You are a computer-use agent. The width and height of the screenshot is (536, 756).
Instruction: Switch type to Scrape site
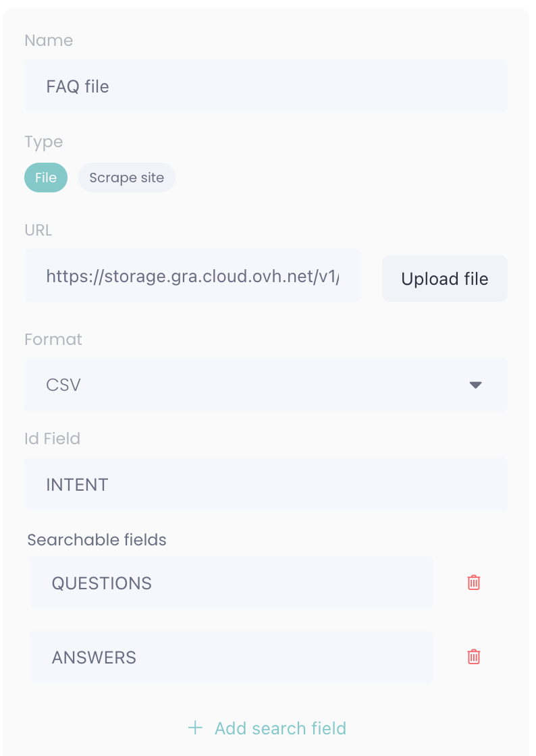127,178
